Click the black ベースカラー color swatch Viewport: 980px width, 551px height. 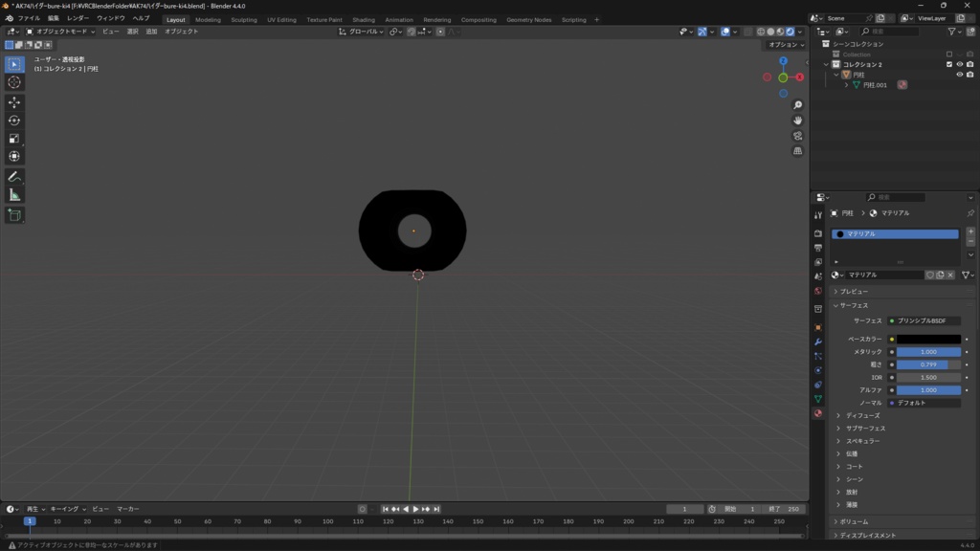928,340
